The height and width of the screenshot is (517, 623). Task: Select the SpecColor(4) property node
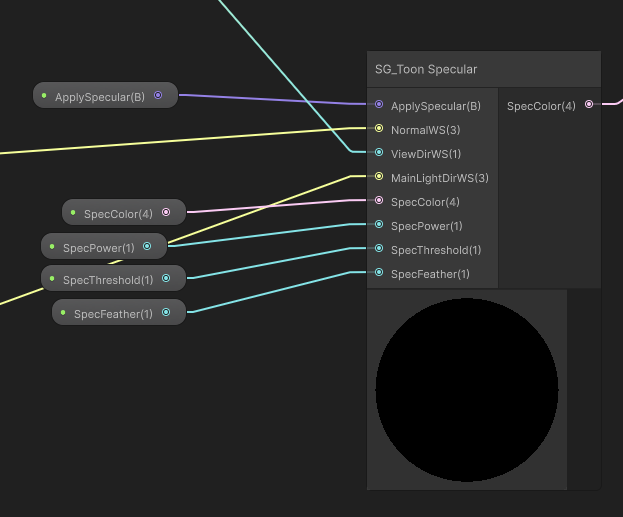tap(124, 212)
